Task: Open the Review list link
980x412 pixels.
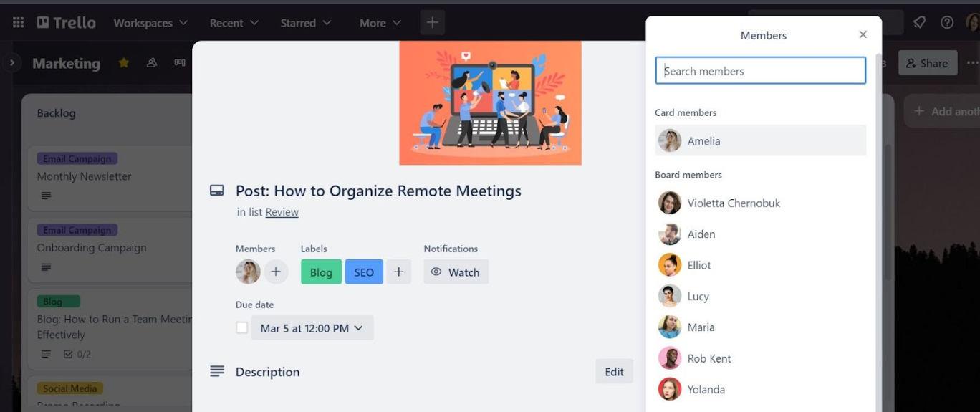Action: (282, 212)
